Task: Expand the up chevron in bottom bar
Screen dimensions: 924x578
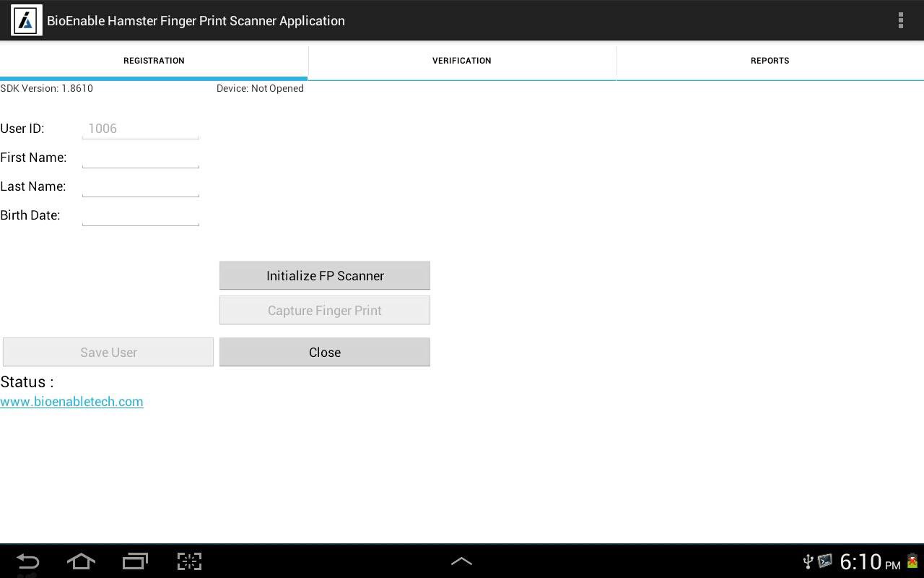Action: (x=461, y=561)
